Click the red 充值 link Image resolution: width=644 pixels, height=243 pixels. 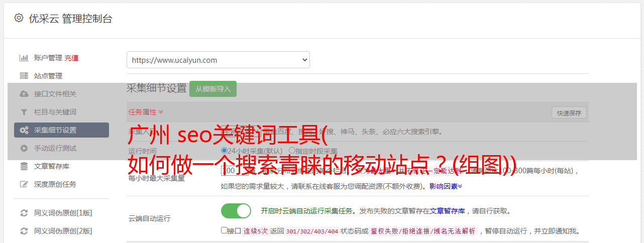pos(71,58)
